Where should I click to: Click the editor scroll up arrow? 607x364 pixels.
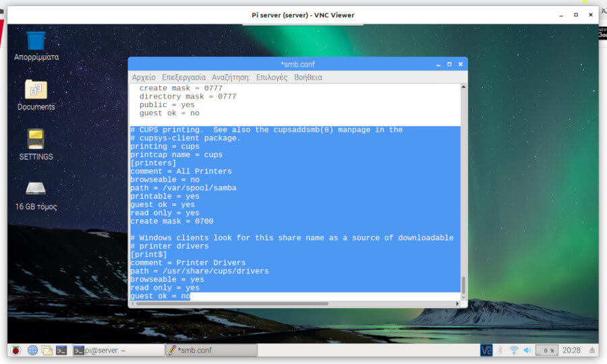[x=463, y=87]
